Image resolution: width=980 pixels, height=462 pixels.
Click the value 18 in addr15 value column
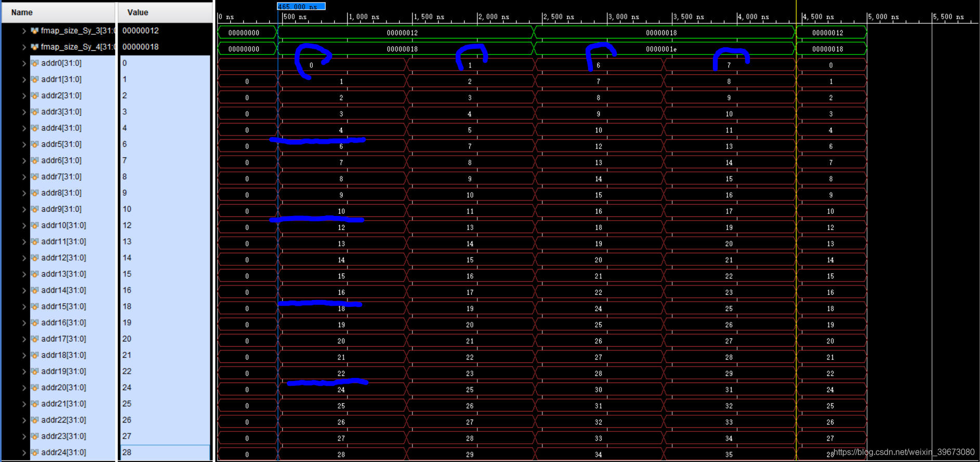(127, 307)
